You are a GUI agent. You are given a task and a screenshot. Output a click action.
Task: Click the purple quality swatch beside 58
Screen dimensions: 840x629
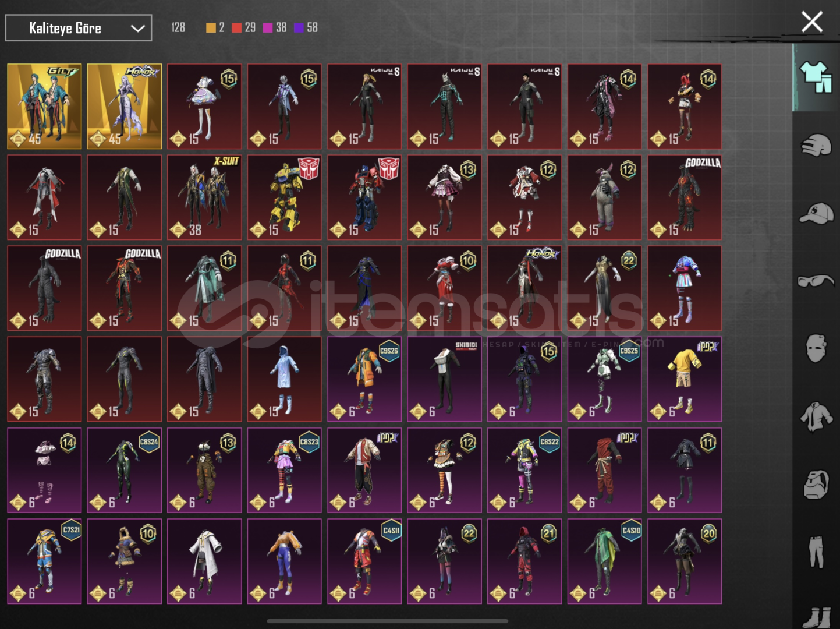click(x=299, y=28)
